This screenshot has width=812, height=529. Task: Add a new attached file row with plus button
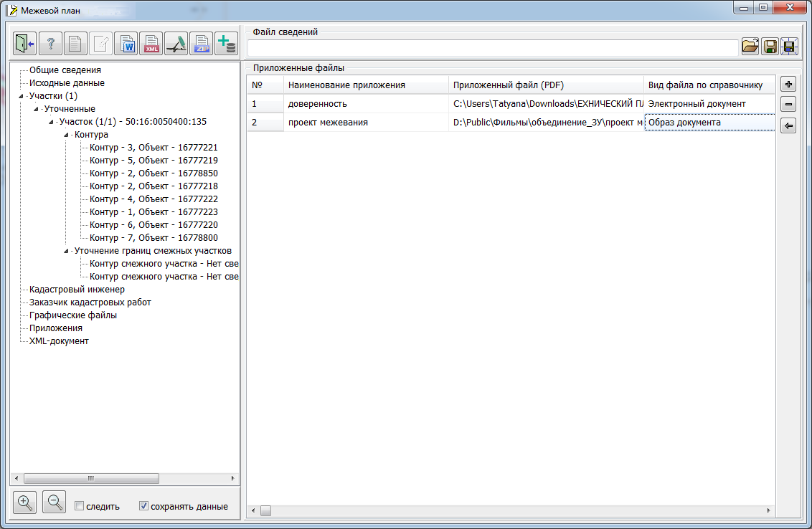pos(788,84)
